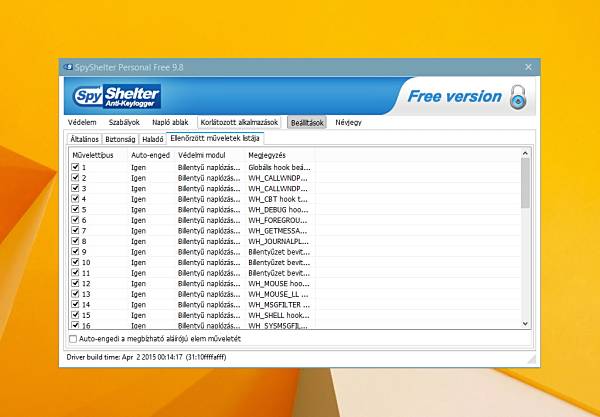The width and height of the screenshot is (600, 417).
Task: Open the Korlátozott alkalmazások tab
Action: click(x=239, y=122)
